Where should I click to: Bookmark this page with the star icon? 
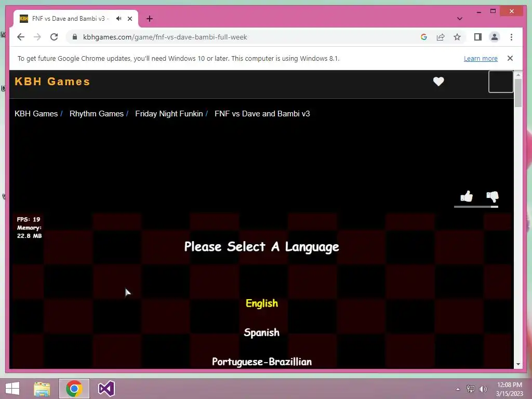coord(457,37)
